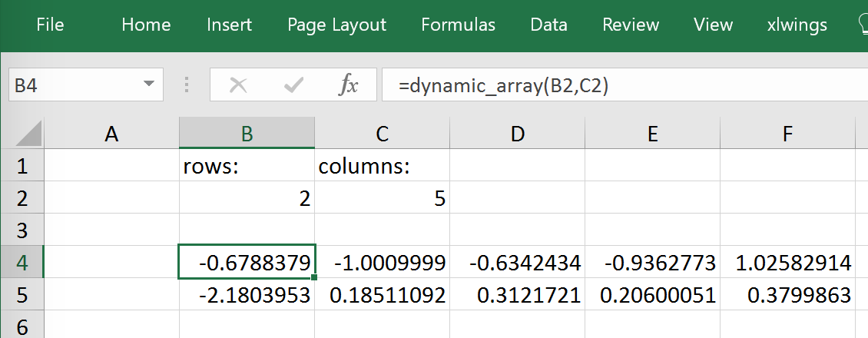Viewport: 868px width, 338px height.
Task: Click the formula bar options dots handle
Action: pos(187,84)
